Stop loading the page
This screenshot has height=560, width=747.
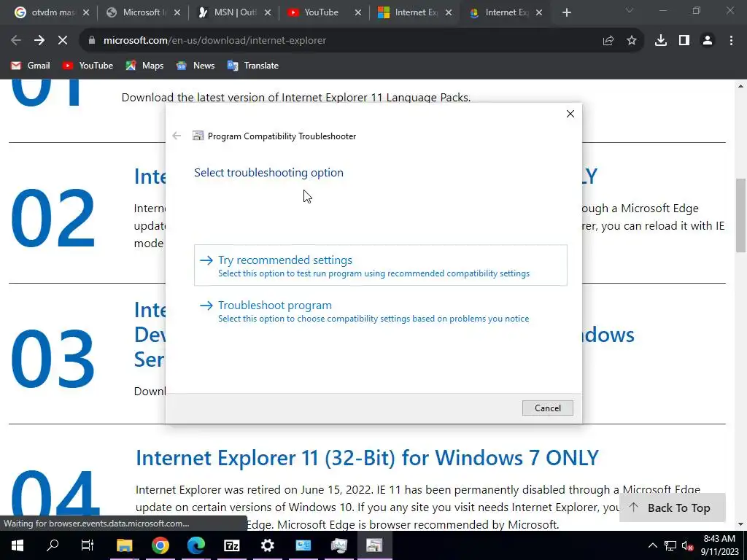click(63, 41)
